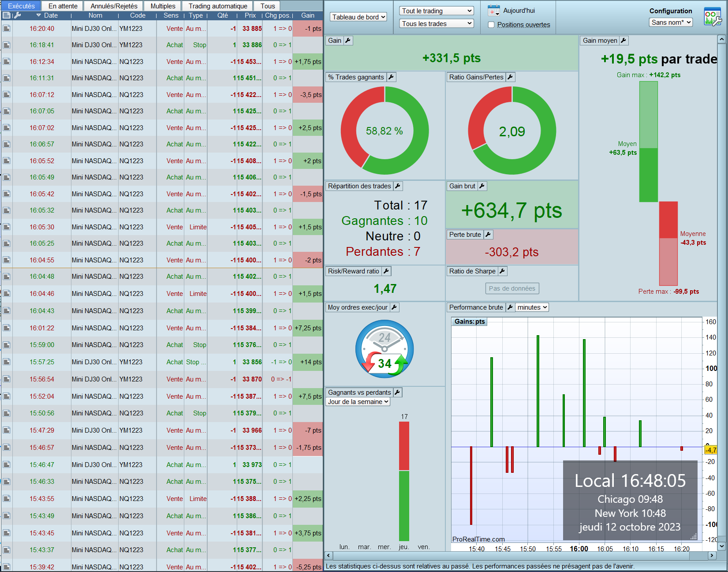The image size is (728, 572).
Task: Open the Aujourd'hui calendar icon
Action: (x=493, y=10)
